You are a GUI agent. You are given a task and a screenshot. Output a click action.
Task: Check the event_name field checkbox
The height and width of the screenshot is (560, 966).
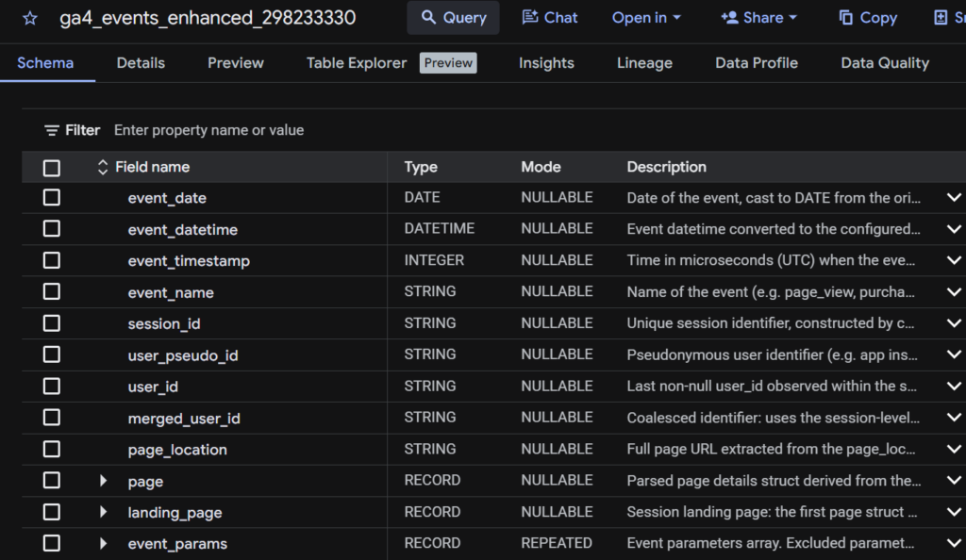click(52, 291)
